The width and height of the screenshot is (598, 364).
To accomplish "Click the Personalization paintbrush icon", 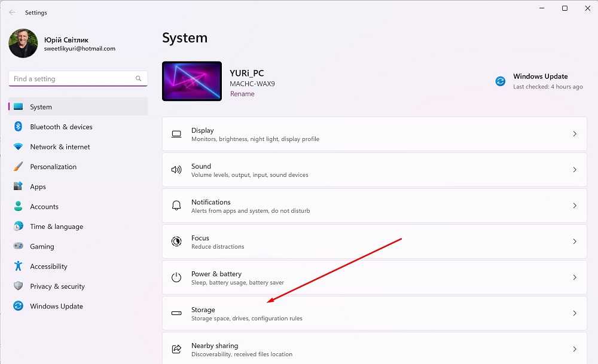I will 18,167.
